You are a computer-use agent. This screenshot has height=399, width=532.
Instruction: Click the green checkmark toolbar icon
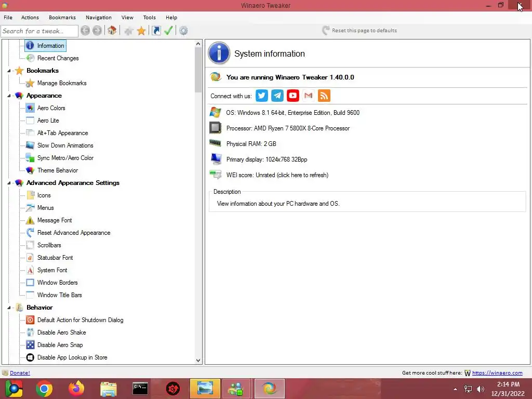pos(168,31)
